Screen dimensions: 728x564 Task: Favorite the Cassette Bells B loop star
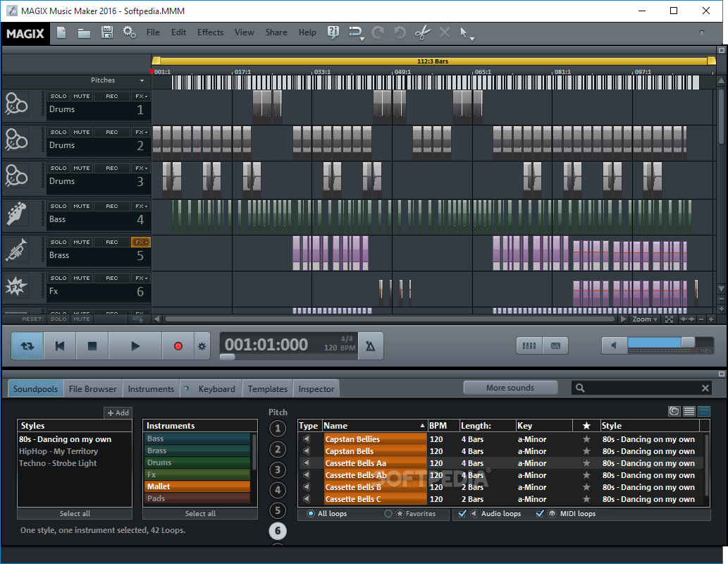[586, 487]
